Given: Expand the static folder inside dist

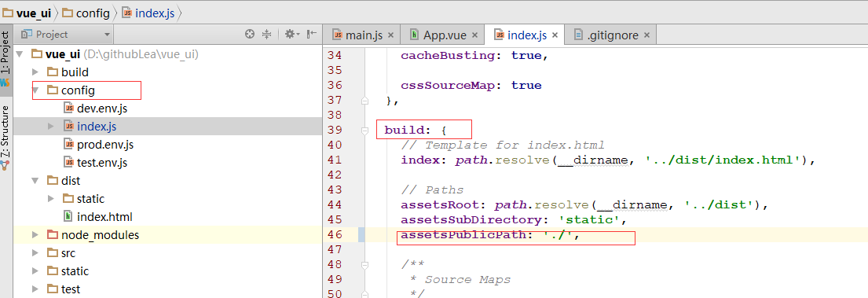Looking at the screenshot, I should [51, 199].
